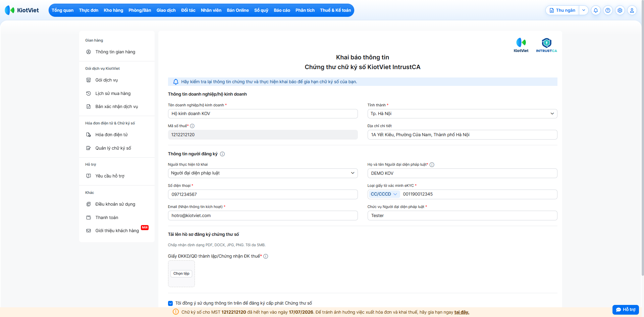Open the notifications bell icon

pyautogui.click(x=596, y=10)
